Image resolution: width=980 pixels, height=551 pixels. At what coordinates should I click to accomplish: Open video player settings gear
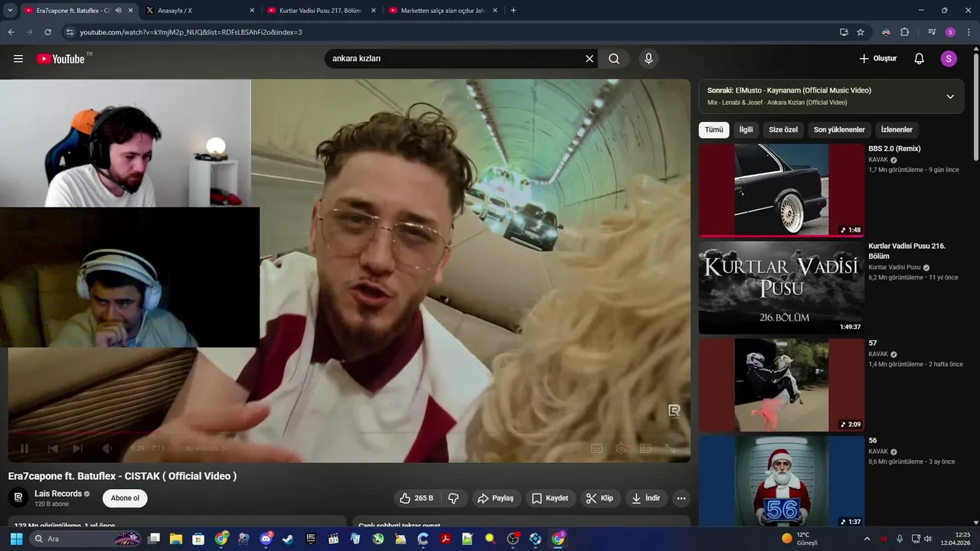621,448
